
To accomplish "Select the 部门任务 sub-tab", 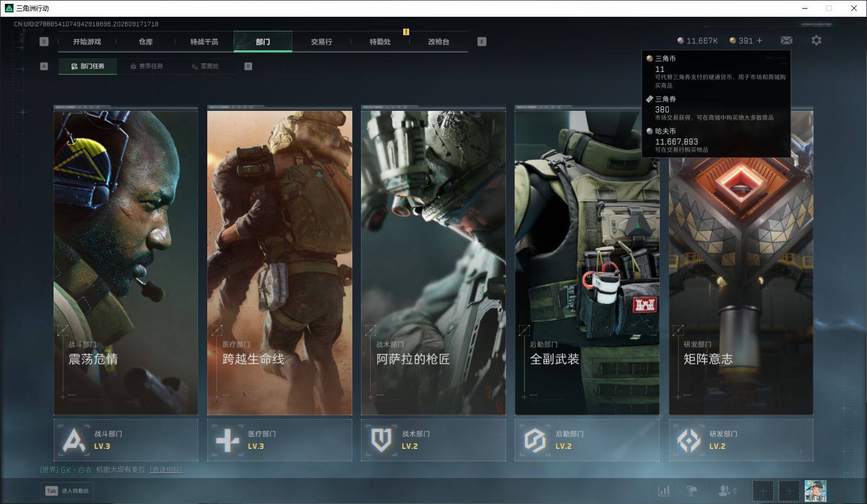I will (88, 67).
